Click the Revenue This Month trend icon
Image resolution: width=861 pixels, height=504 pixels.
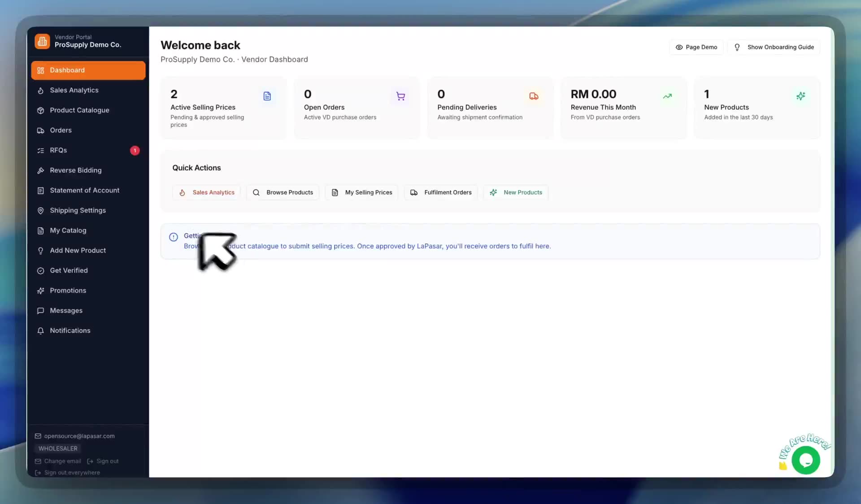667,96
